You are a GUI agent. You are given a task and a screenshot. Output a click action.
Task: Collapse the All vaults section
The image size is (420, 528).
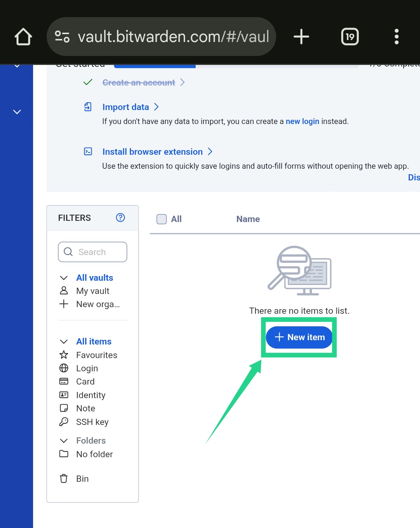(64, 278)
